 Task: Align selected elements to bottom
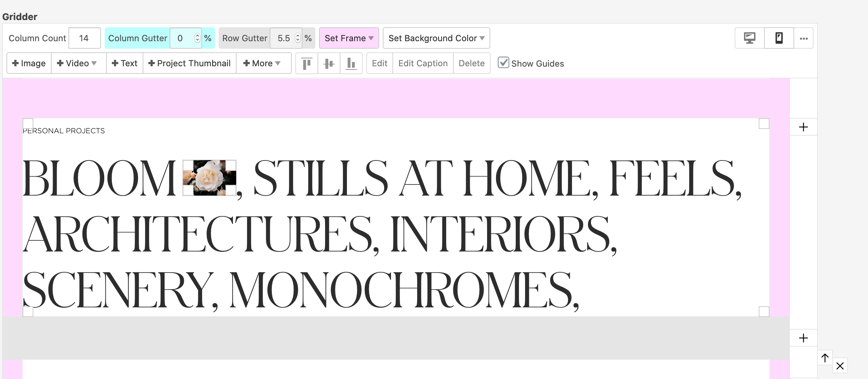click(351, 63)
